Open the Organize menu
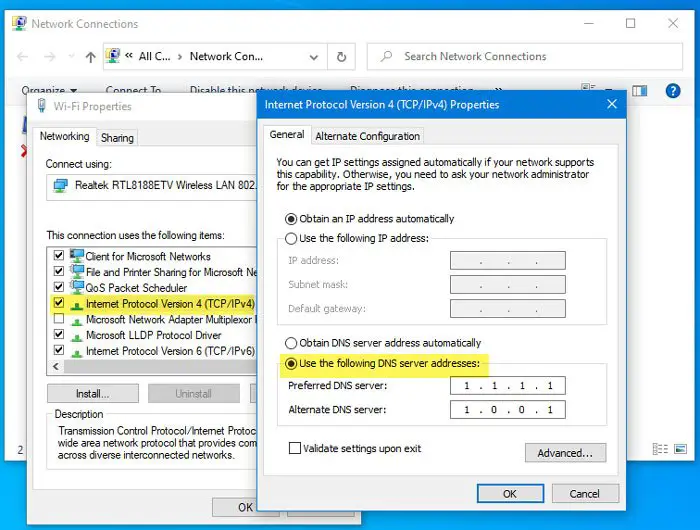 (49, 90)
